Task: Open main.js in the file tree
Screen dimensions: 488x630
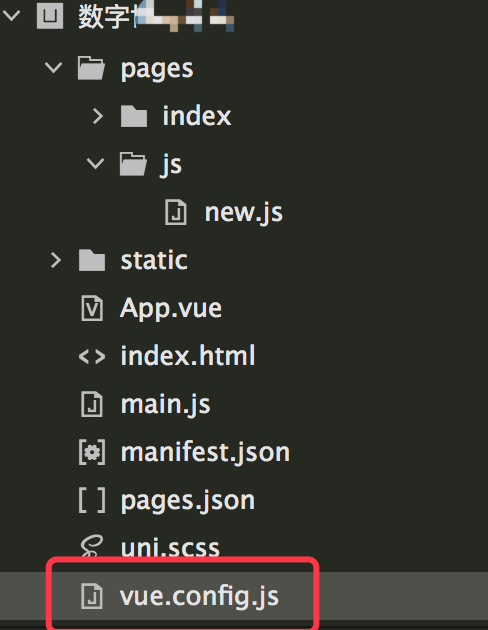Action: coord(165,404)
